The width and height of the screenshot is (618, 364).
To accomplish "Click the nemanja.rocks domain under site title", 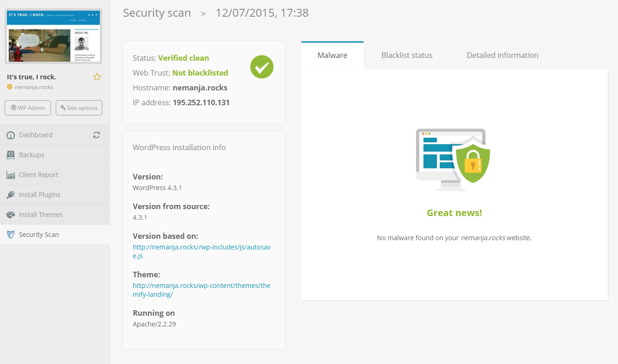I will click(x=33, y=87).
